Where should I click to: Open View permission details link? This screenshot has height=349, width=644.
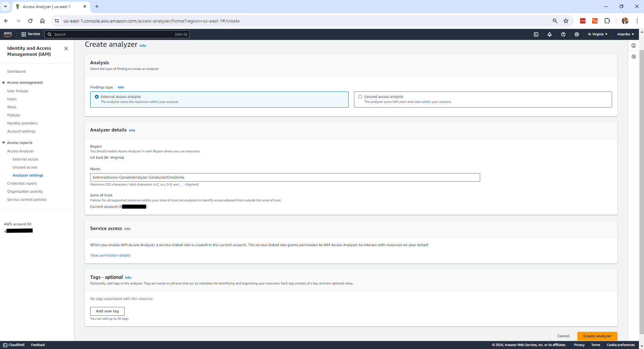(110, 255)
